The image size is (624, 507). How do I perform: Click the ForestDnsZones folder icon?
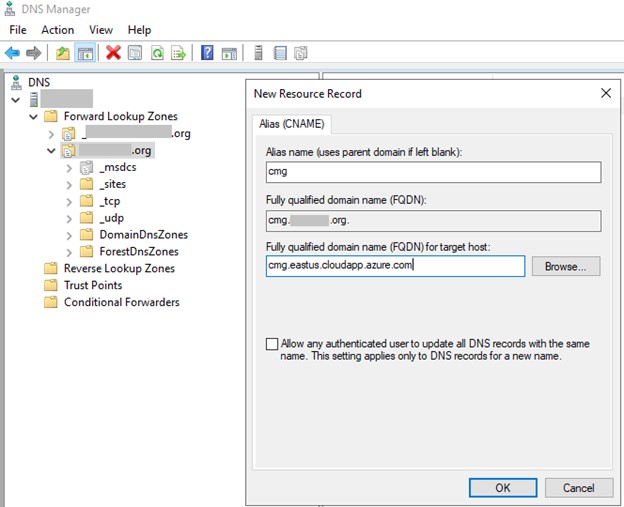coord(86,252)
